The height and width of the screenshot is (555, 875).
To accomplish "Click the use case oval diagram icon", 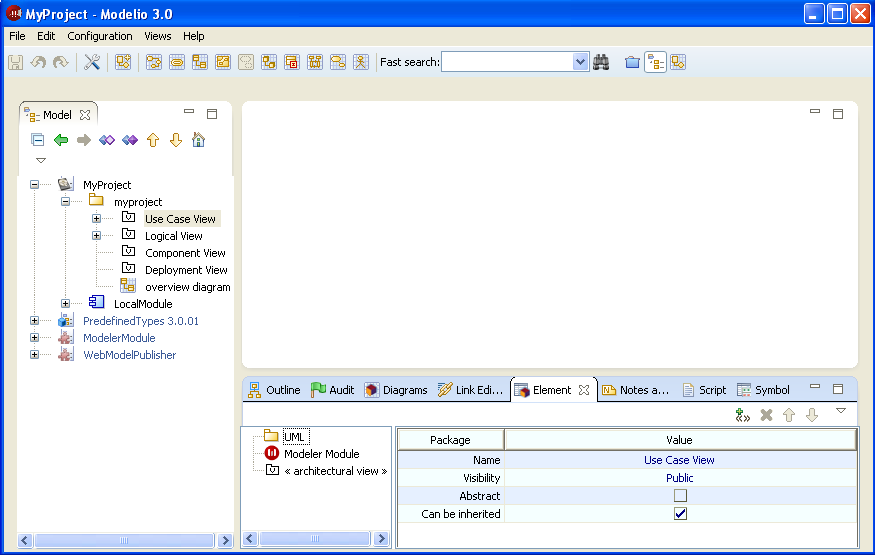I will [177, 62].
